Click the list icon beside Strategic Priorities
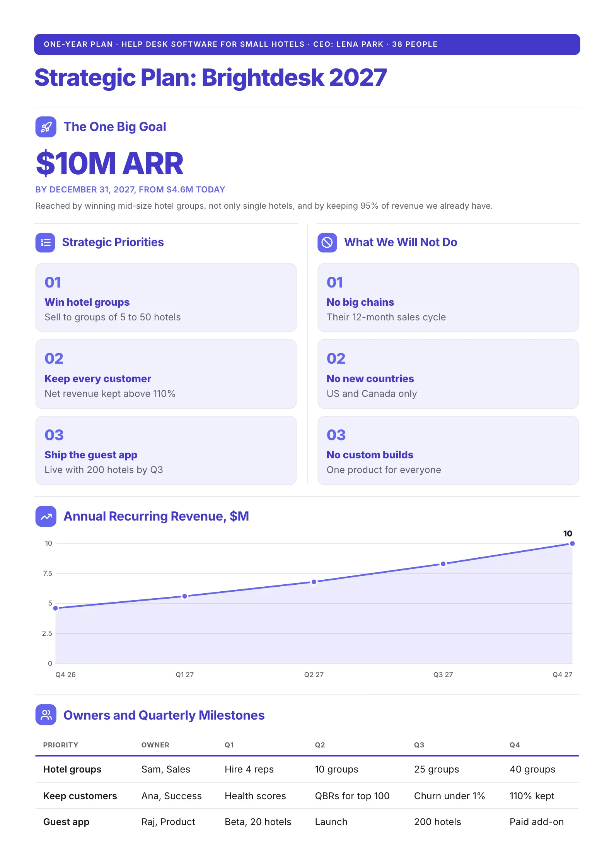The image size is (614, 868). [45, 242]
